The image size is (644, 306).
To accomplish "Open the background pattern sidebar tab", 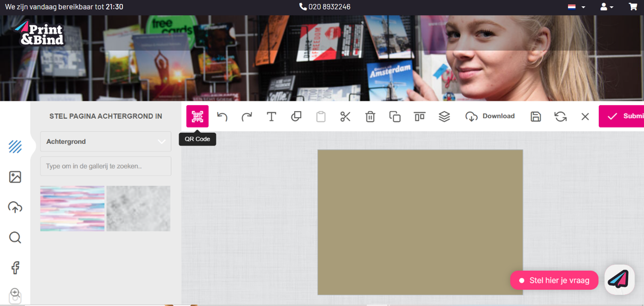I will click(15, 147).
